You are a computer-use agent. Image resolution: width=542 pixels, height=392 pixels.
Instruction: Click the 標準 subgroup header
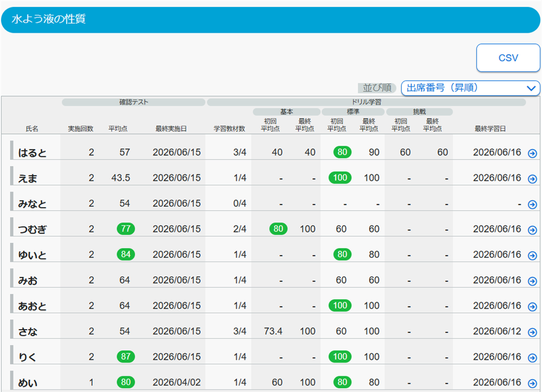(x=353, y=112)
